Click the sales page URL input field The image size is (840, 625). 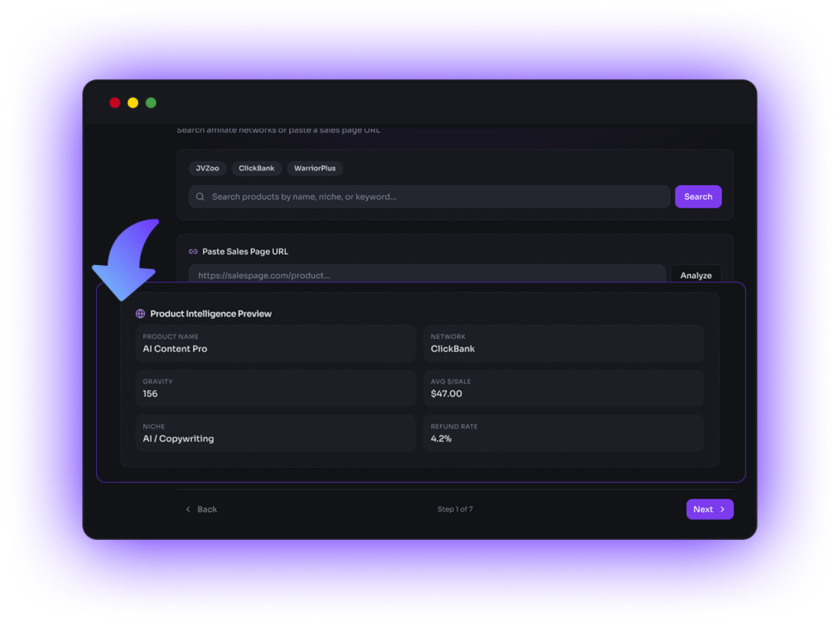(x=427, y=273)
